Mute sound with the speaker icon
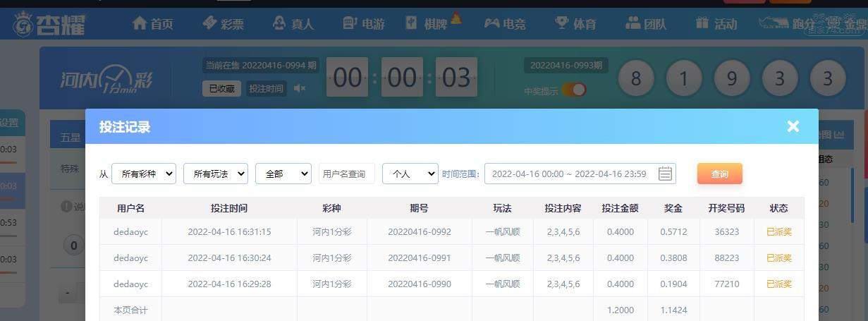This screenshot has width=868, height=321. 300,88
